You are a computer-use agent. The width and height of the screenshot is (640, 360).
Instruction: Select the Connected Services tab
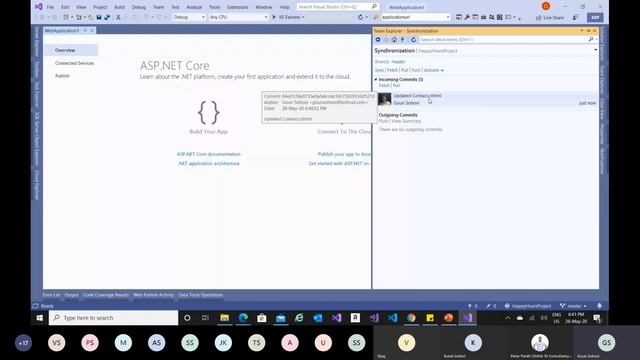tap(74, 63)
